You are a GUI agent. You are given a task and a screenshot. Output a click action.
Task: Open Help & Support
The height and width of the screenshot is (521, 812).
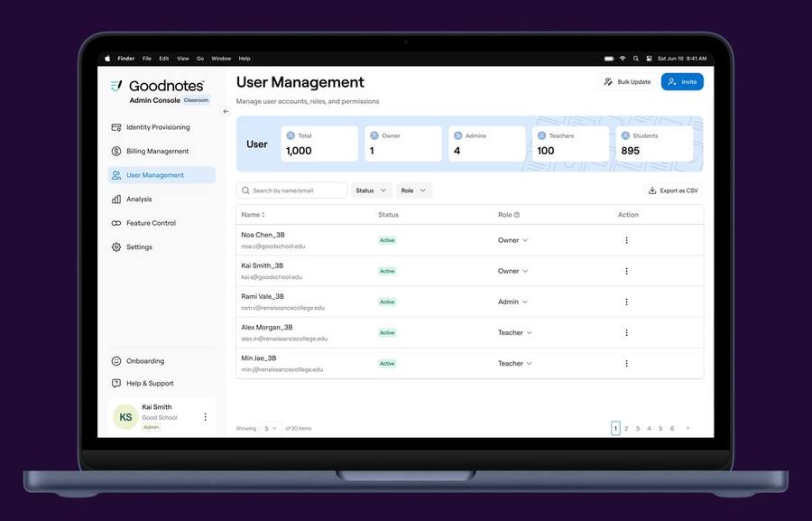pyautogui.click(x=143, y=383)
